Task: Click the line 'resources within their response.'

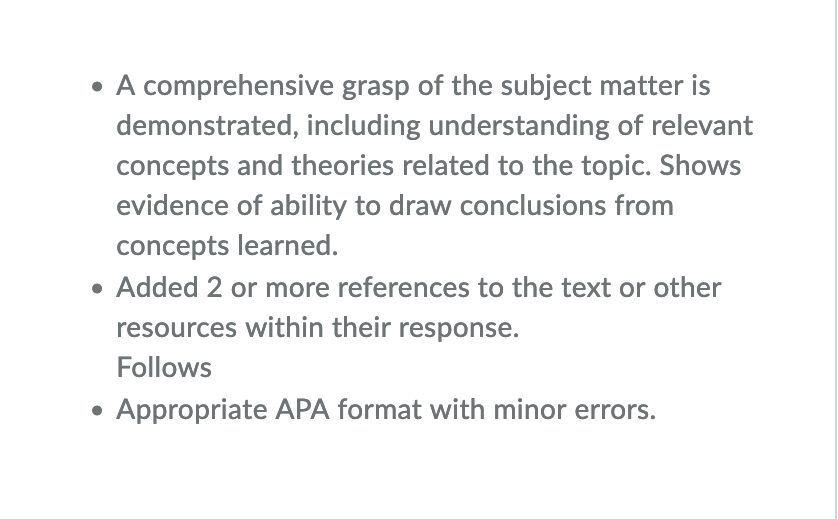Action: (318, 328)
